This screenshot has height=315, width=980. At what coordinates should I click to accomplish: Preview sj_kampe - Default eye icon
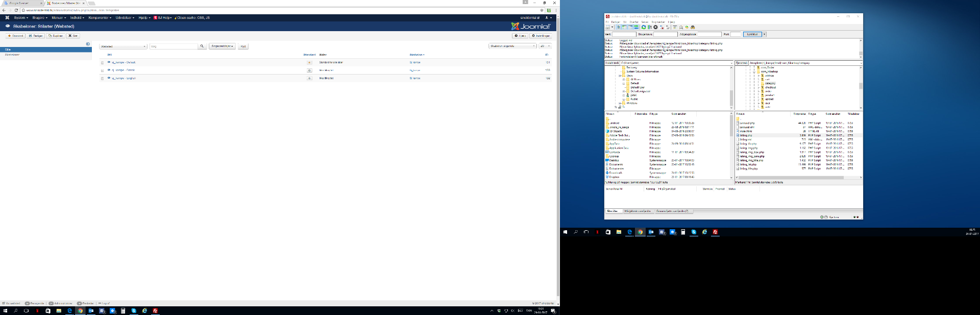coord(109,62)
